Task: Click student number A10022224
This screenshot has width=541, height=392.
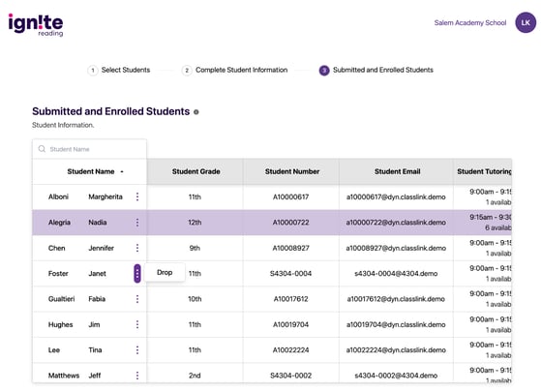Action: 291,350
